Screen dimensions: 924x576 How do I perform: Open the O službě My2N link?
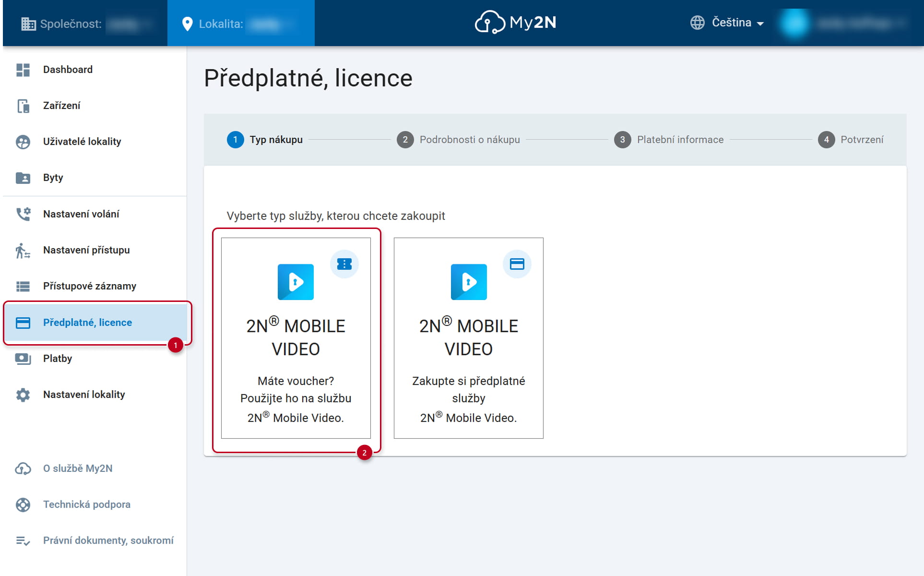pyautogui.click(x=95, y=468)
